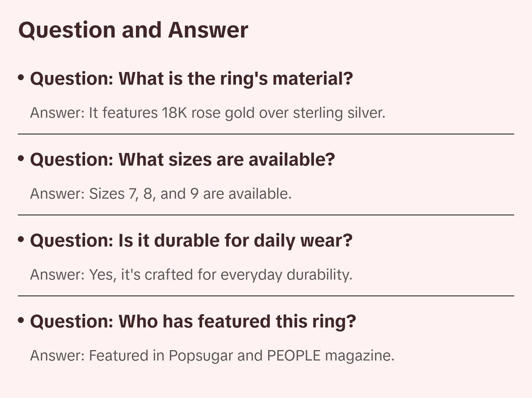Click the word "PEOPLE" in the last answer
532x398 pixels.
293,356
